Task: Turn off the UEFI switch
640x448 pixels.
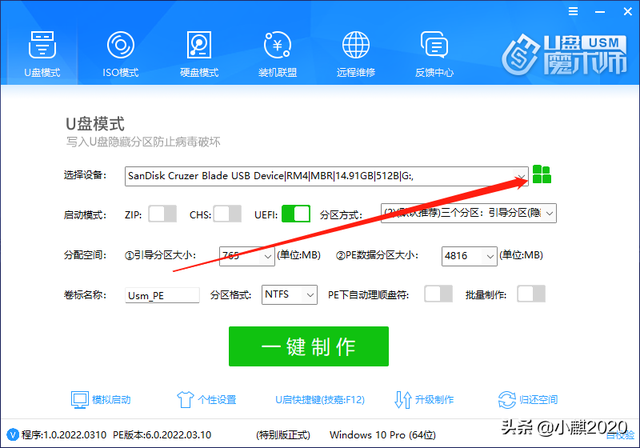Action: pos(296,214)
